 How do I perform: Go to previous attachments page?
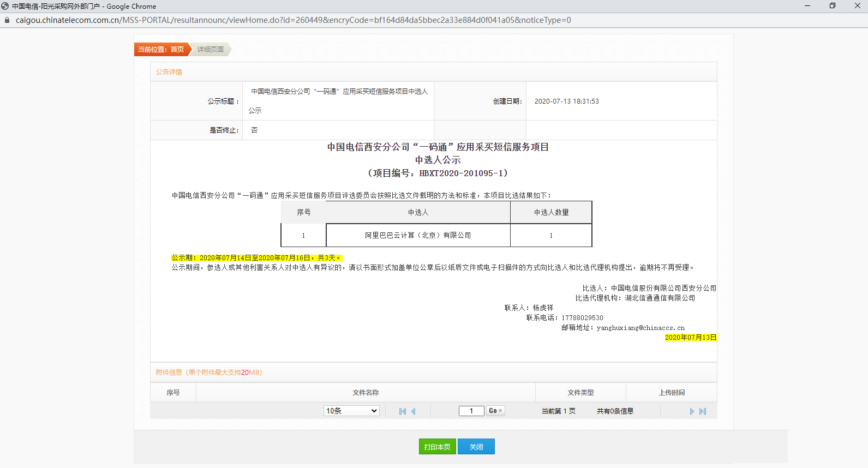click(x=414, y=411)
